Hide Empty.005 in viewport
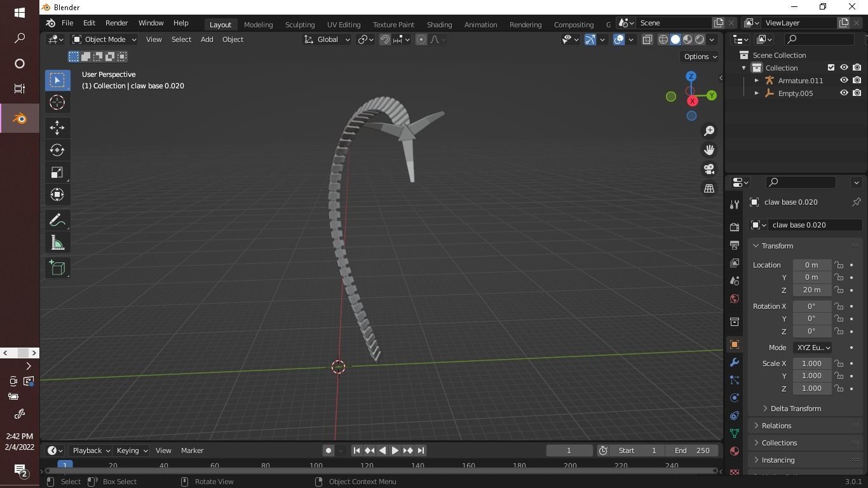This screenshot has height=488, width=868. (x=844, y=93)
